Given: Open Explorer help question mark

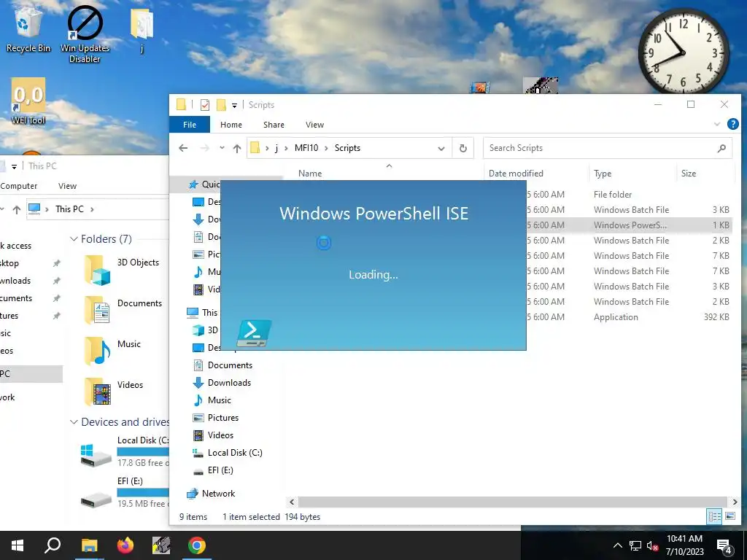Looking at the screenshot, I should pyautogui.click(x=732, y=124).
